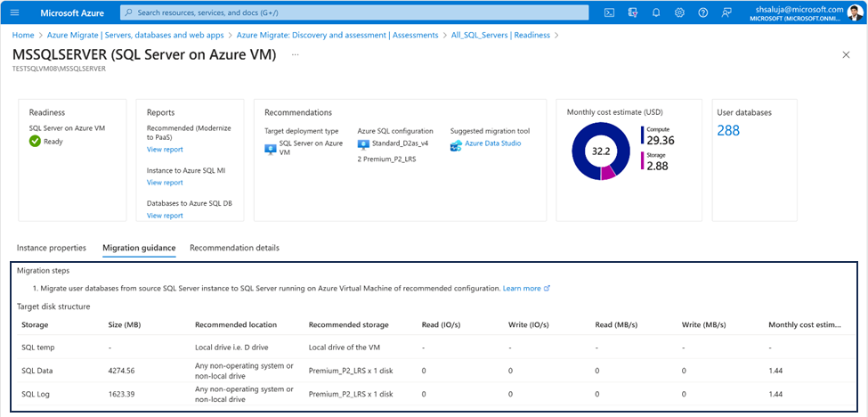868x417 pixels.
Task: Open the ellipsis more options next to title
Action: 295,55
